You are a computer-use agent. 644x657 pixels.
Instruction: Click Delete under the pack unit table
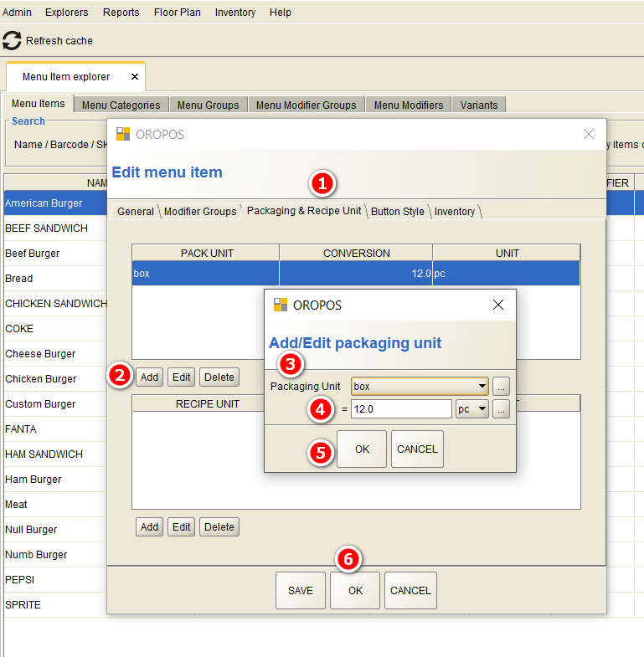click(x=219, y=377)
